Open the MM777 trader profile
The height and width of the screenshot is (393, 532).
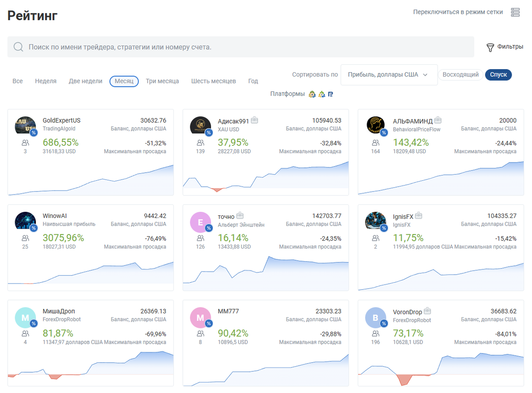(228, 311)
